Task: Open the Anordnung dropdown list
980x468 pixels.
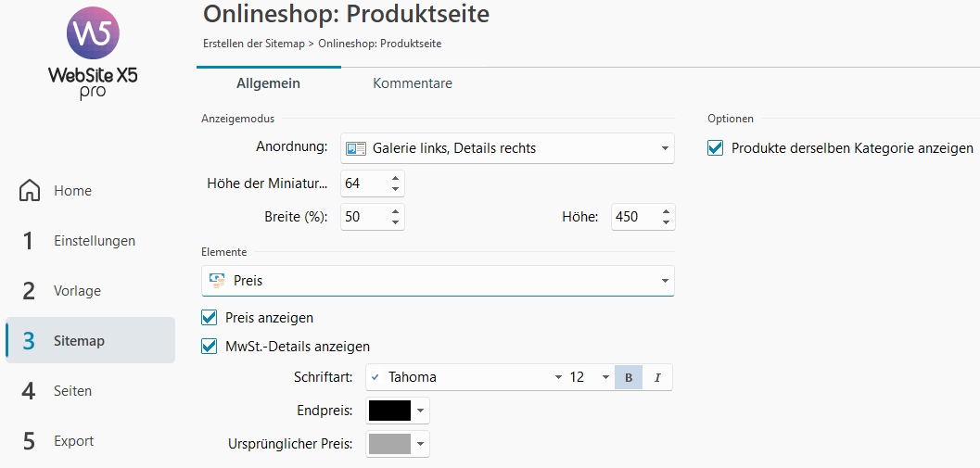Action: pyautogui.click(x=665, y=148)
